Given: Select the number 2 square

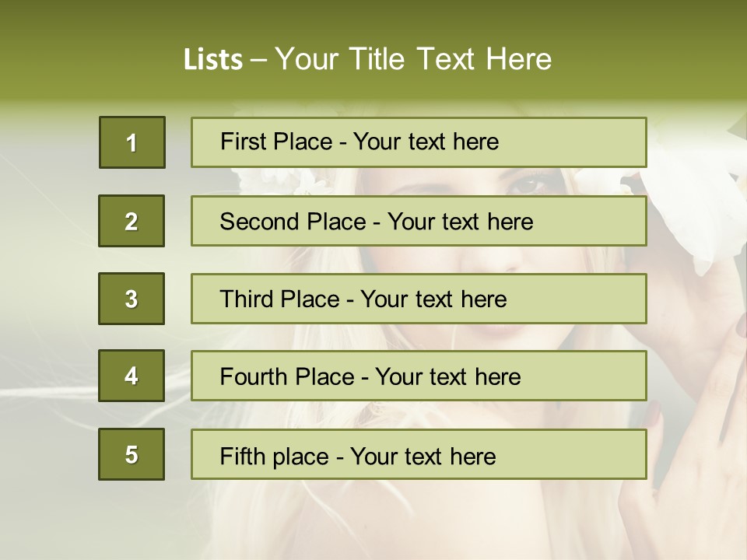Looking at the screenshot, I should point(132,221).
